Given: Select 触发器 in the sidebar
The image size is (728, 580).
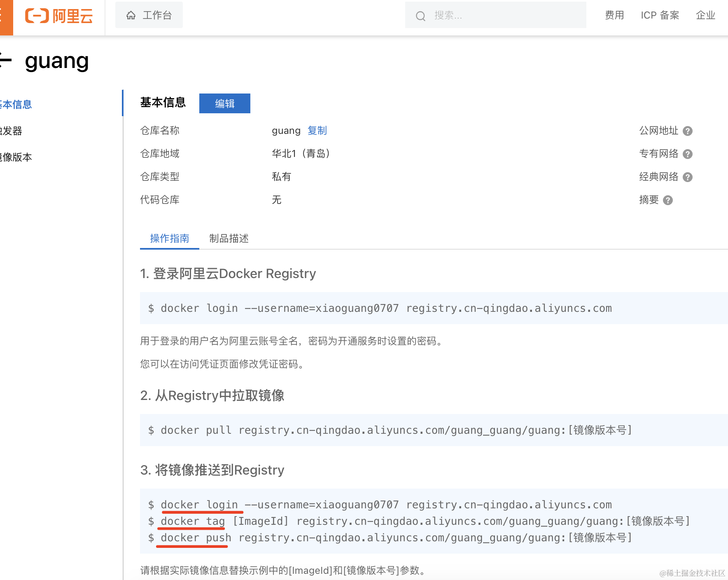Looking at the screenshot, I should pos(11,131).
